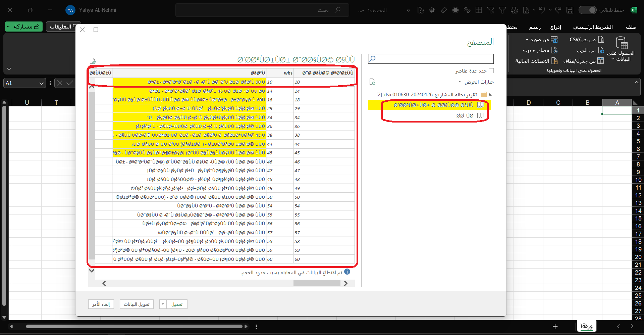Choose From Table/Range (من جدول/نطاق)
This screenshot has width=644, height=335.
[x=600, y=61]
